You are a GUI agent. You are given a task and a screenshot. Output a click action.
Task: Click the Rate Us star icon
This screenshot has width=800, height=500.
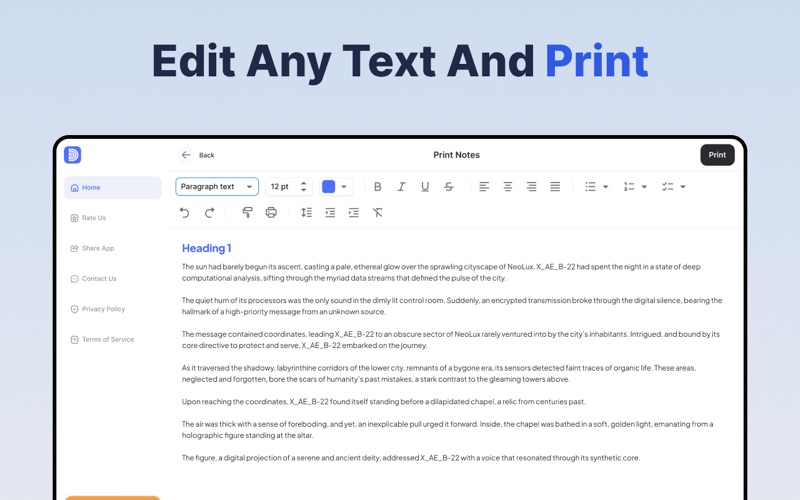tap(74, 218)
